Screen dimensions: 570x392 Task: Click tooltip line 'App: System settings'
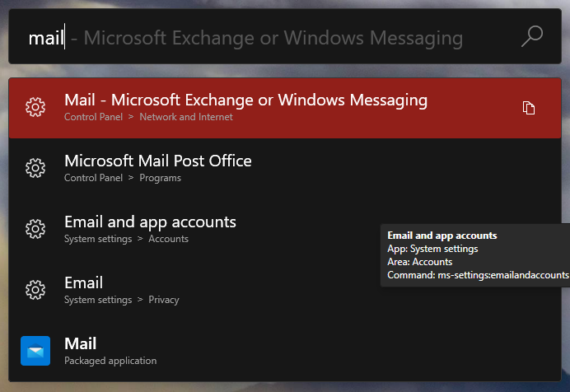[x=432, y=249]
